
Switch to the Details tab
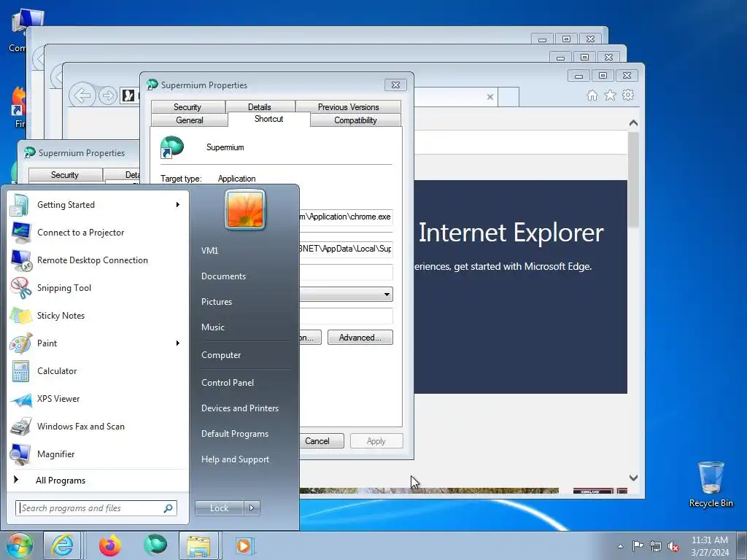point(260,106)
